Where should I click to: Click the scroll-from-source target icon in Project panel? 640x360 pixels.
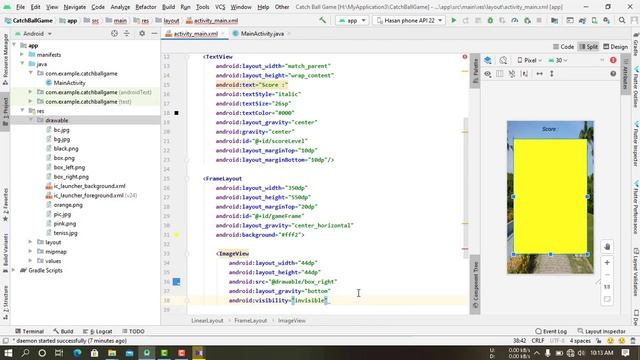pyautogui.click(x=114, y=33)
